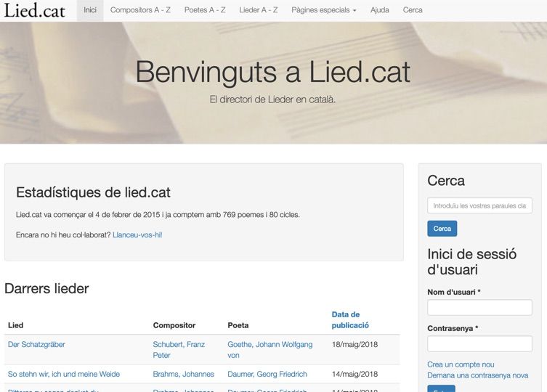Open the Ajuda page

click(380, 10)
